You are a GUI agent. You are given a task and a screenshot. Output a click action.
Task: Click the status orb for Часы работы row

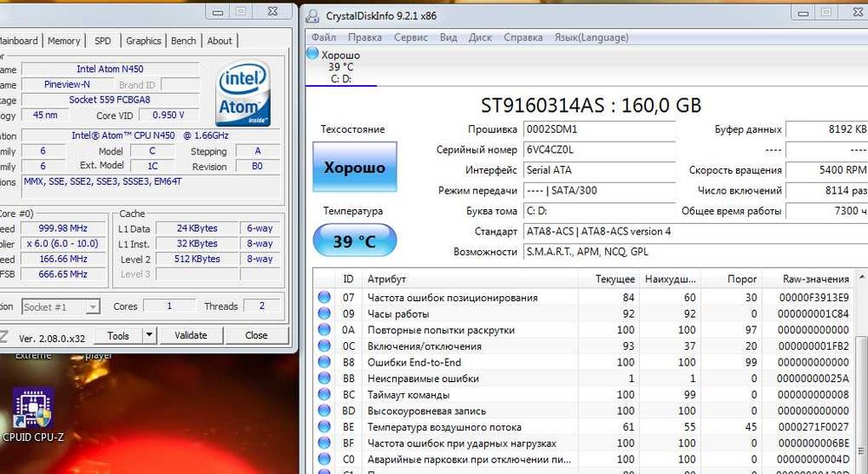tap(324, 313)
